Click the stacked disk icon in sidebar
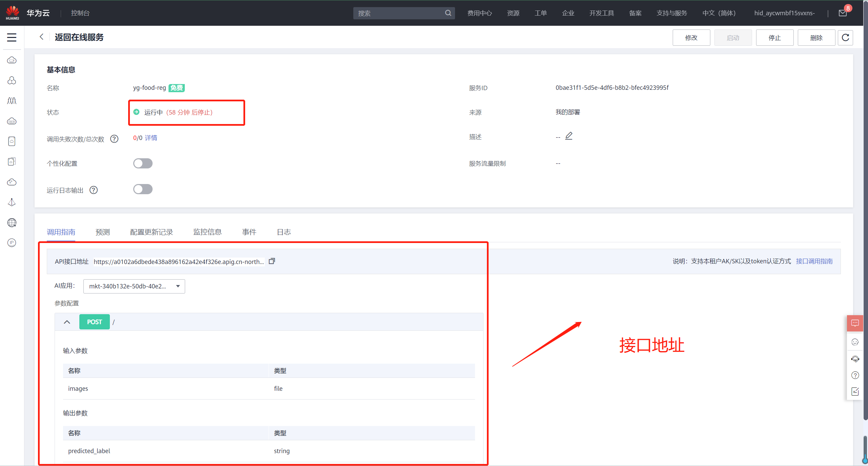 [12, 162]
